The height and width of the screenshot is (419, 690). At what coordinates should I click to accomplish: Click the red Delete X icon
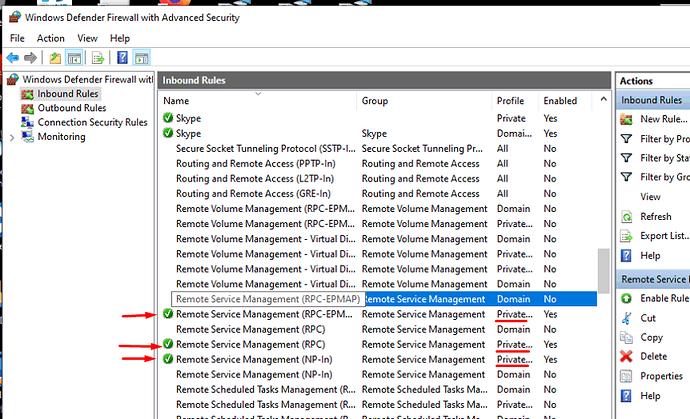pyautogui.click(x=626, y=356)
